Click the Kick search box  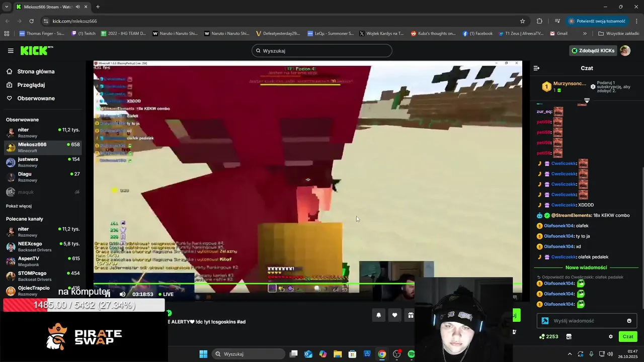click(322, 51)
